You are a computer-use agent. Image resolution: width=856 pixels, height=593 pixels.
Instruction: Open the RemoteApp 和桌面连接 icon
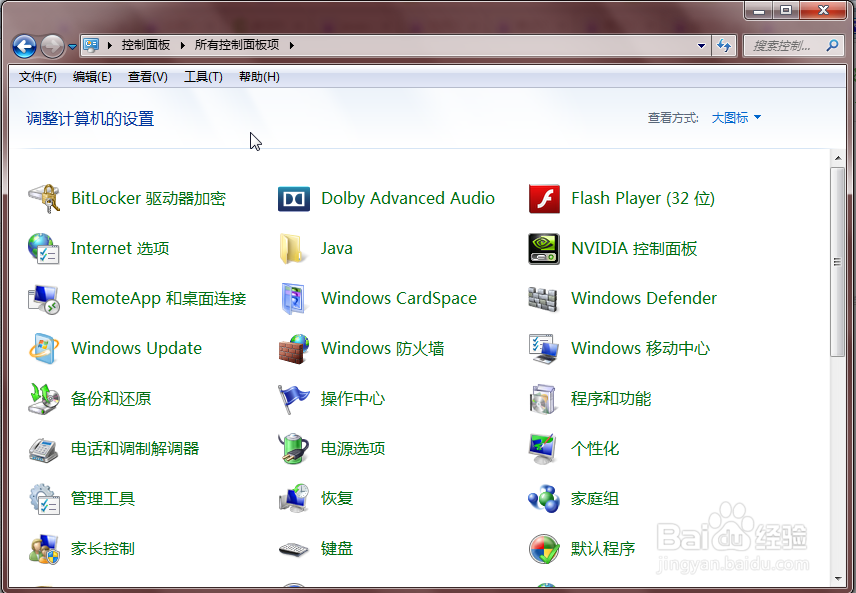point(44,299)
